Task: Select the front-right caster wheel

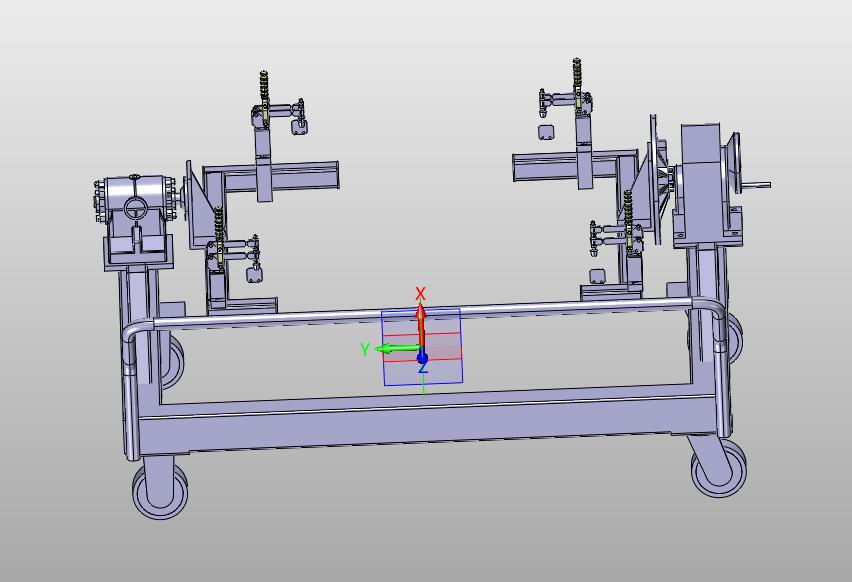Action: pos(718,468)
